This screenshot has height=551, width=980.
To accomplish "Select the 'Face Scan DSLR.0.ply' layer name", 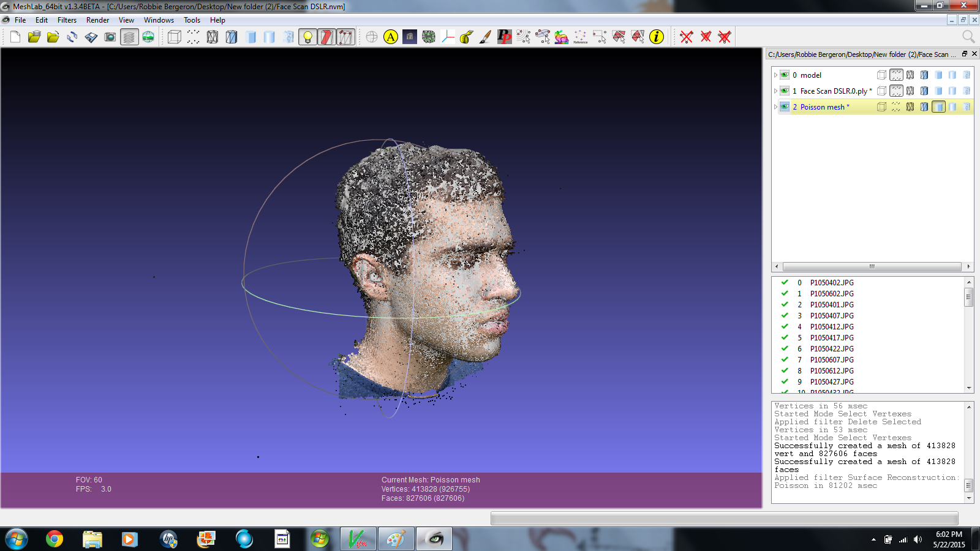I will point(835,91).
